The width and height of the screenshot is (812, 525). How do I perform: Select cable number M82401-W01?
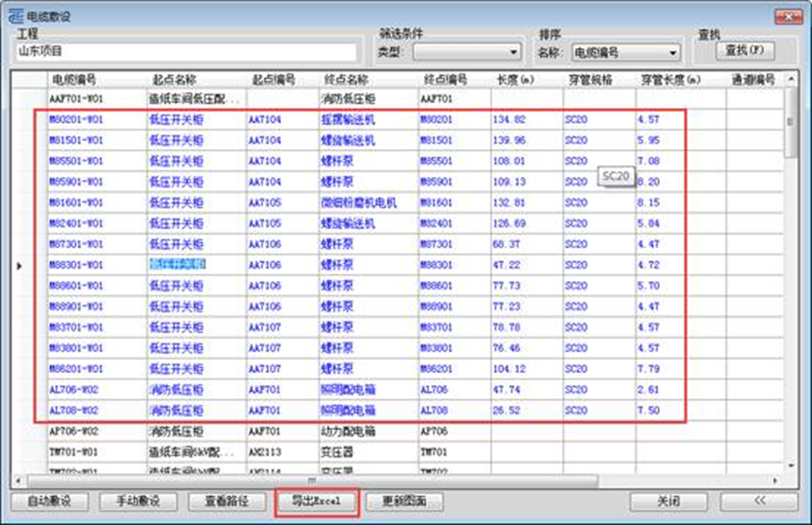click(76, 224)
